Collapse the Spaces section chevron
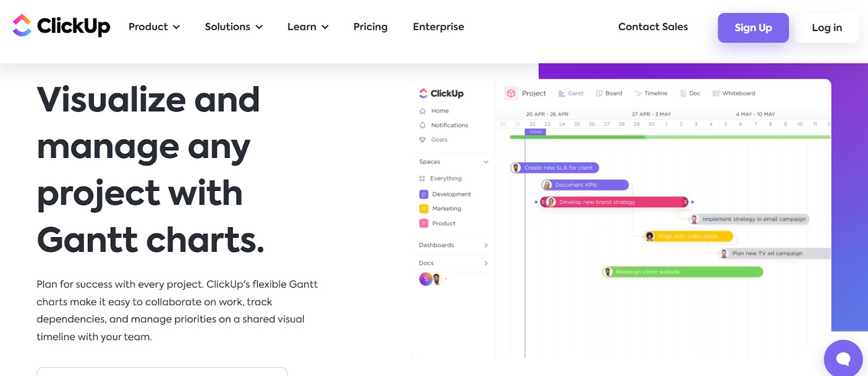This screenshot has width=868, height=376. [x=486, y=162]
